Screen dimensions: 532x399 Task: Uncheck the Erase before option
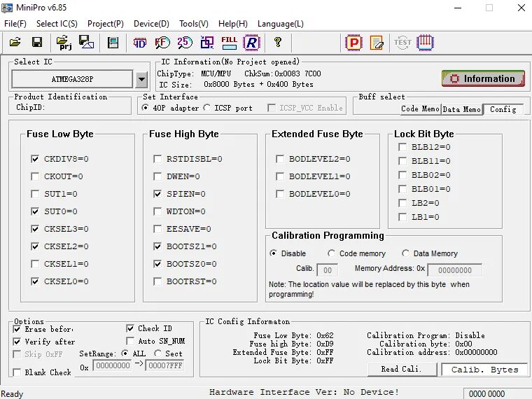point(17,329)
